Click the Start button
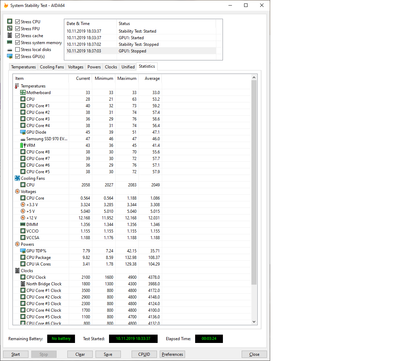This screenshot has height=361, width=400. click(x=16, y=354)
